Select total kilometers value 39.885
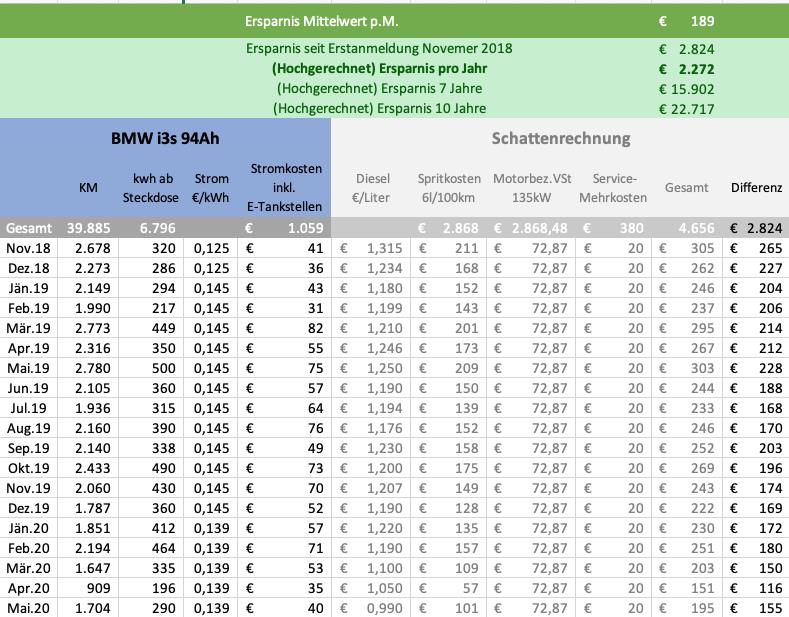 89,228
